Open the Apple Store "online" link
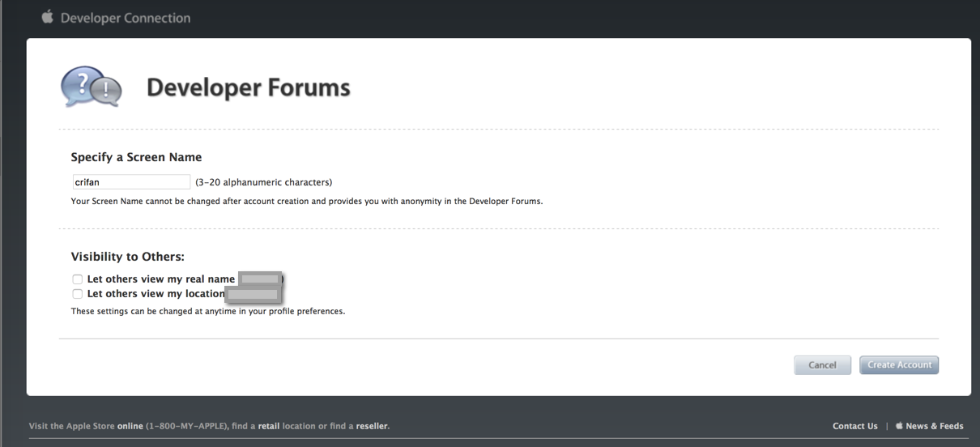The image size is (980, 447). [x=130, y=426]
